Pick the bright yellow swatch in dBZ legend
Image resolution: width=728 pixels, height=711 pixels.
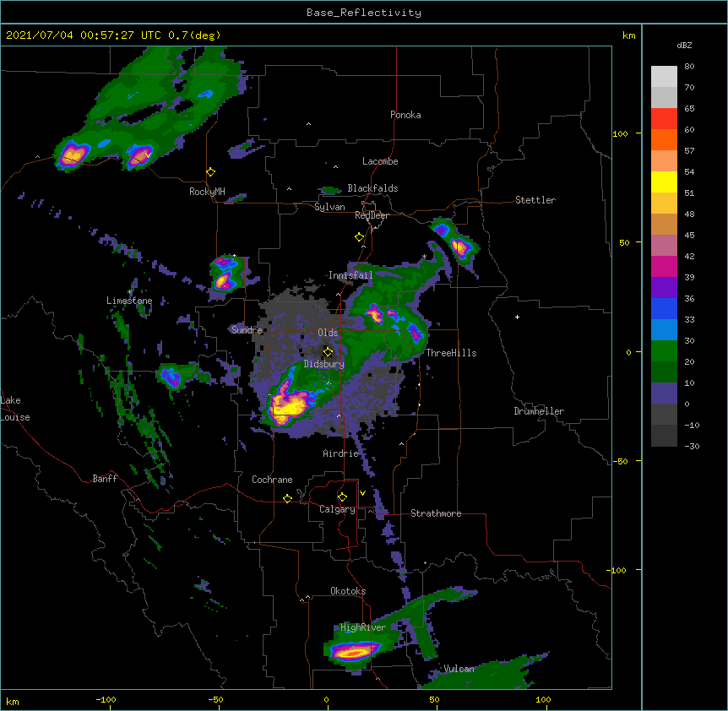664,182
